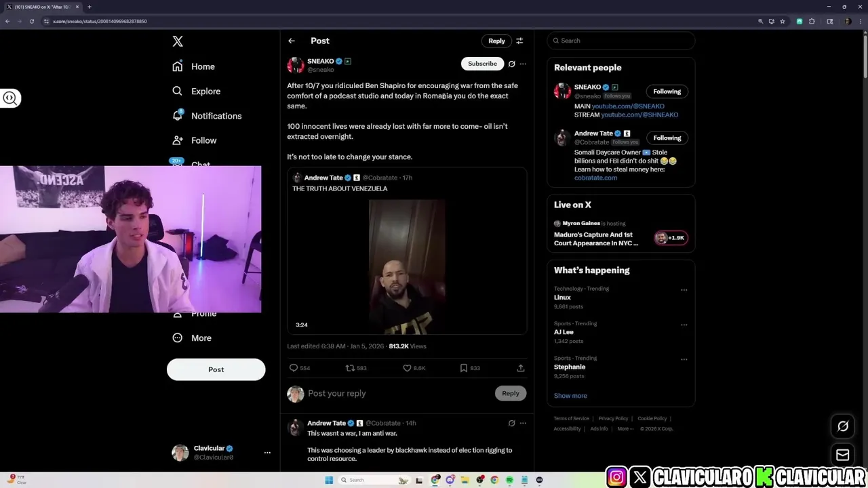The image size is (868, 488).
Task: Open Explore in the sidebar
Action: pyautogui.click(x=196, y=91)
